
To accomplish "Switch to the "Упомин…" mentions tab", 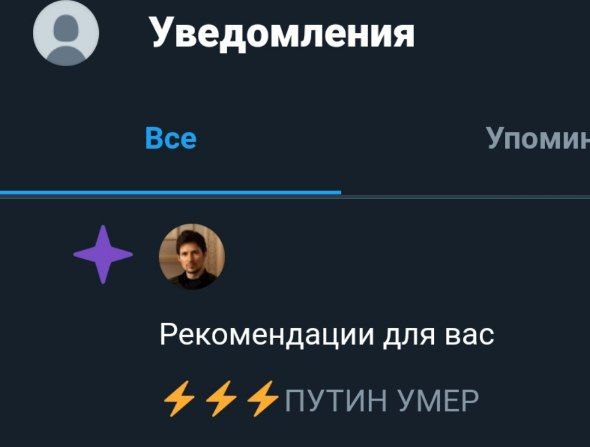I will pyautogui.click(x=538, y=138).
